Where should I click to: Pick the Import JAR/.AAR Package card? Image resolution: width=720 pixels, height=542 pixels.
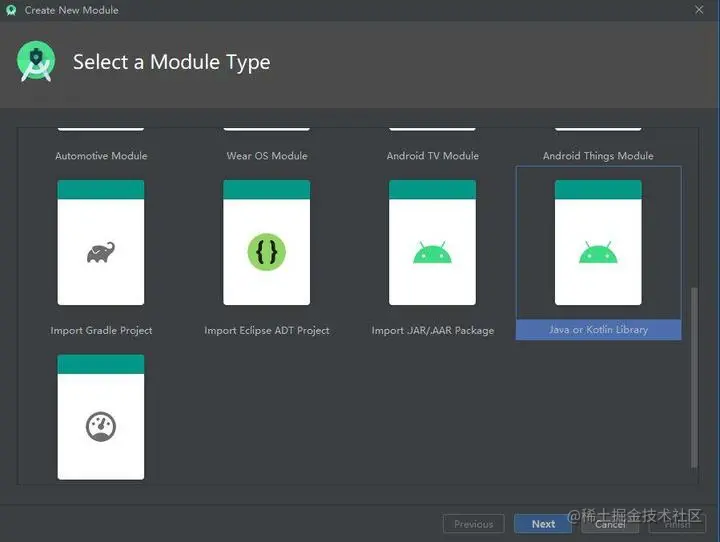tap(432, 243)
